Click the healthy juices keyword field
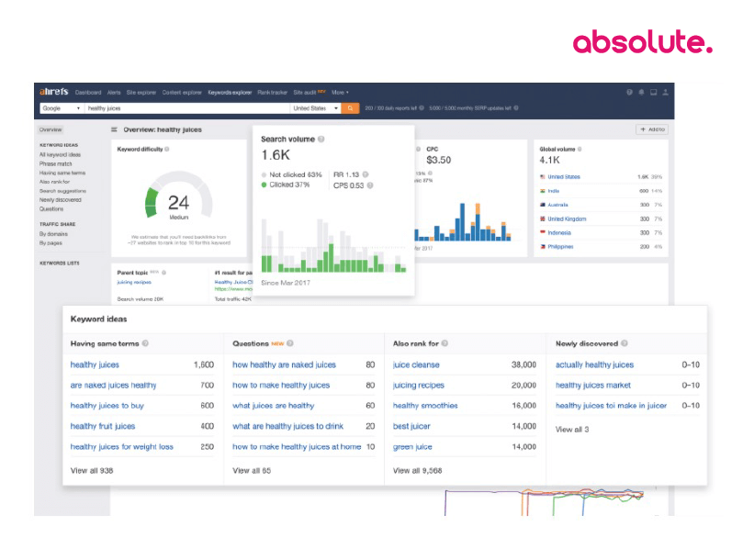The height and width of the screenshot is (560, 754). (187, 108)
